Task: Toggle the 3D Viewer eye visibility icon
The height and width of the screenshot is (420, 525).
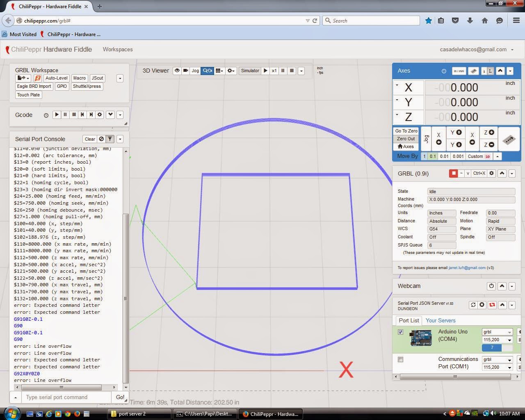Action: (x=177, y=71)
